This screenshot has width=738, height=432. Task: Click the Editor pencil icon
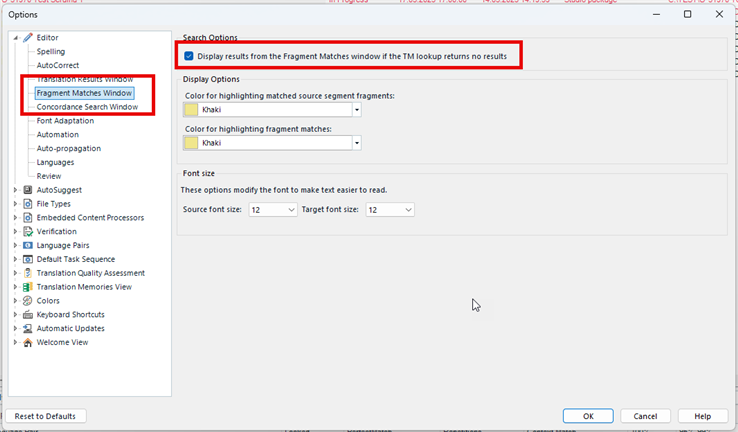tap(28, 38)
